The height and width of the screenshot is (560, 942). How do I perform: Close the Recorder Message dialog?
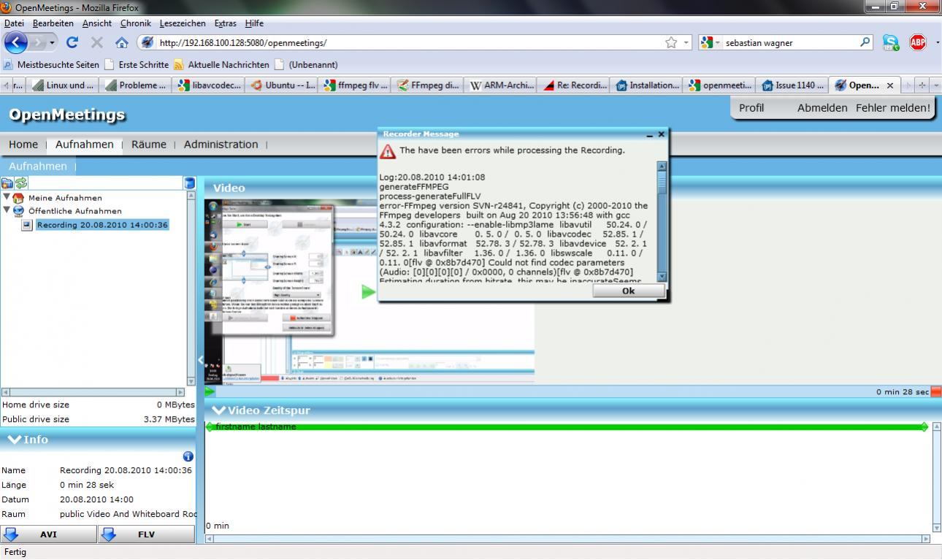click(662, 134)
